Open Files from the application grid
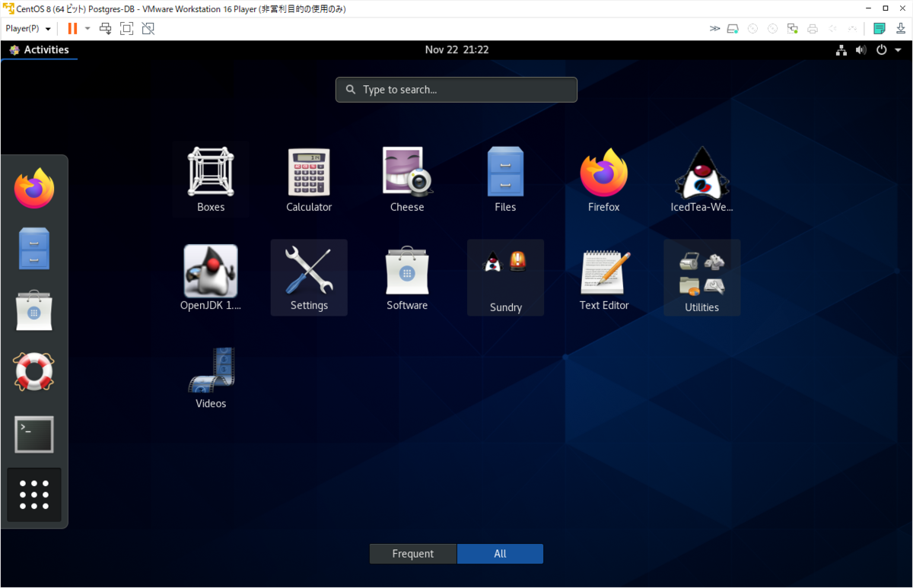913x588 pixels. click(505, 180)
